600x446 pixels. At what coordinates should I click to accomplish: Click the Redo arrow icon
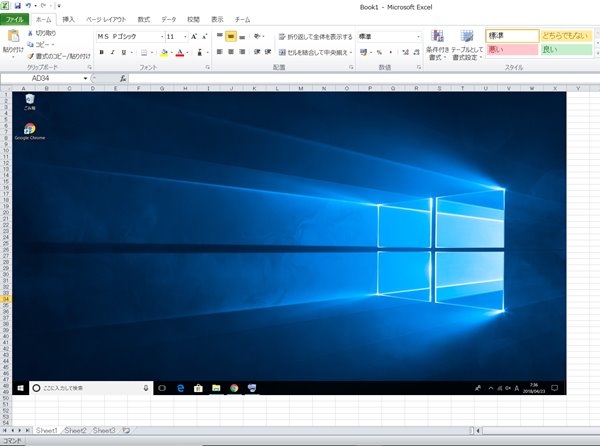click(43, 6)
